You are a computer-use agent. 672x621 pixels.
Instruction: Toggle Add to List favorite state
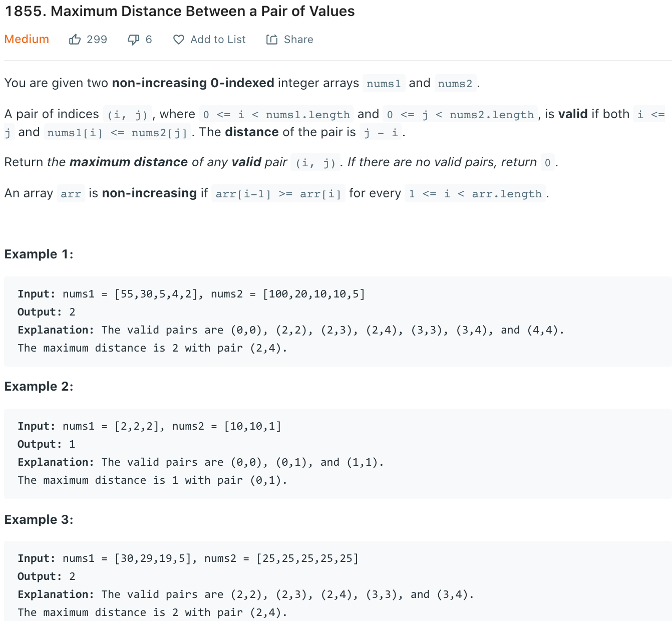coord(209,39)
